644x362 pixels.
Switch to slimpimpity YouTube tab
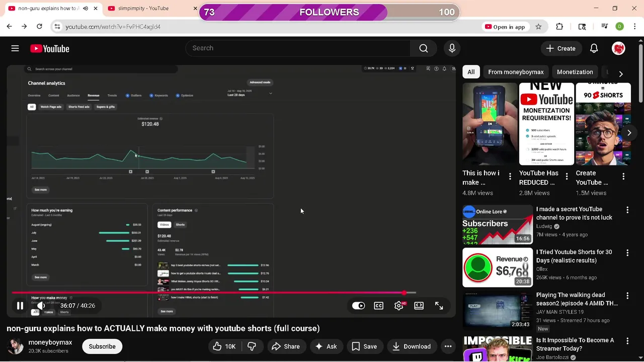coord(143,8)
